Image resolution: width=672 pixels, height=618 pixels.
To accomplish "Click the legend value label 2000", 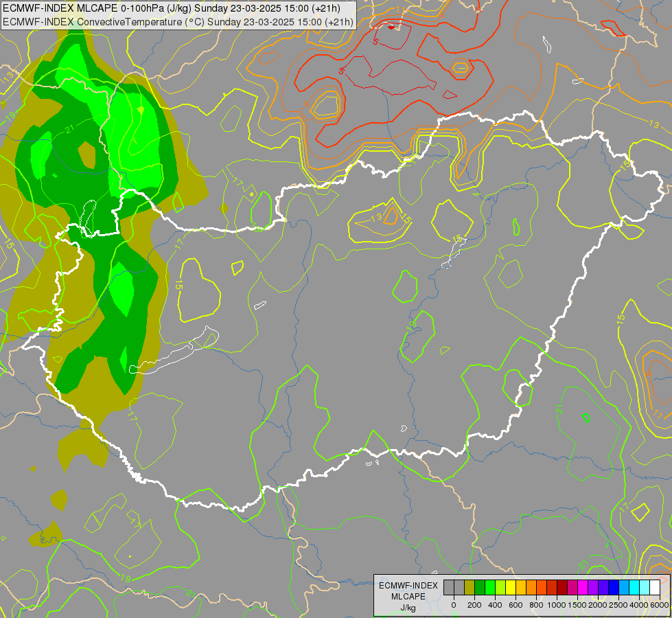I will [x=598, y=605].
